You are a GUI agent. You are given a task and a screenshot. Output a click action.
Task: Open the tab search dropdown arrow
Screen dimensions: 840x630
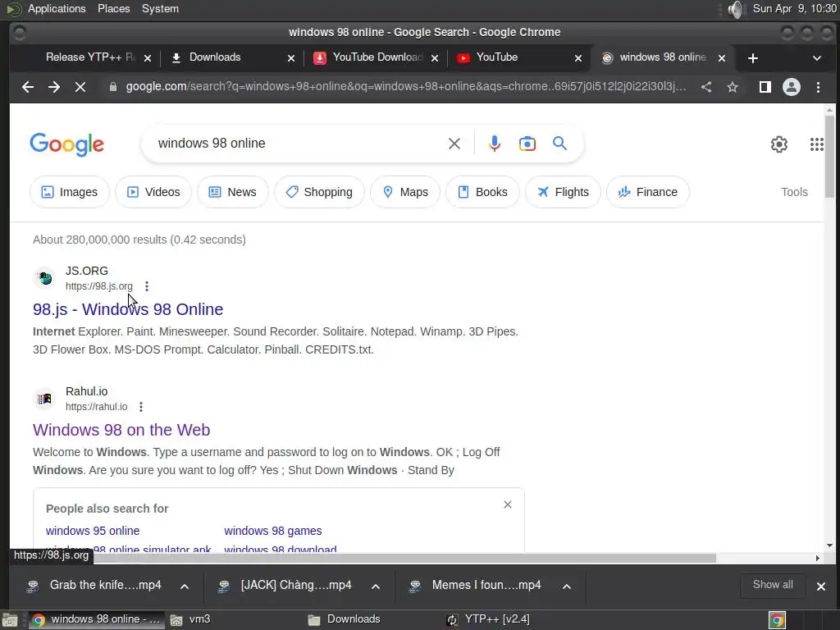(x=817, y=58)
